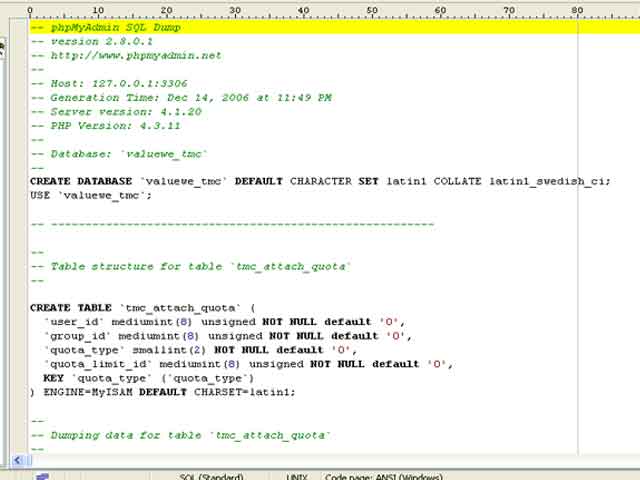This screenshot has height=480, width=640.
Task: Click the 'USE `valuewe_tmc`;' line
Action: point(91,196)
